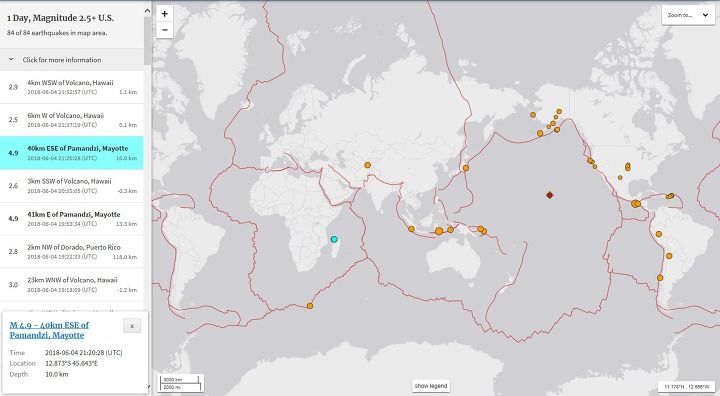The width and height of the screenshot is (720, 396).
Task: Select the 6km W of Volcano, Hawaii earthquake
Action: pos(72,120)
